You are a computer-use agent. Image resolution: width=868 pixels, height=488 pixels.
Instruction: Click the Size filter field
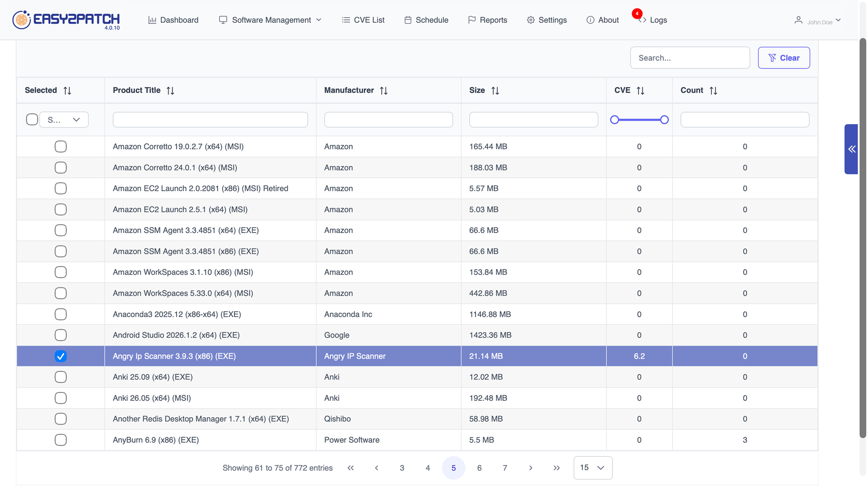[x=534, y=120]
